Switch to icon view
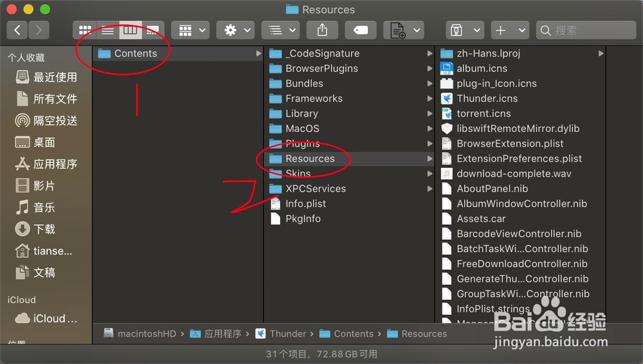Image resolution: width=643 pixels, height=364 pixels. click(x=85, y=30)
